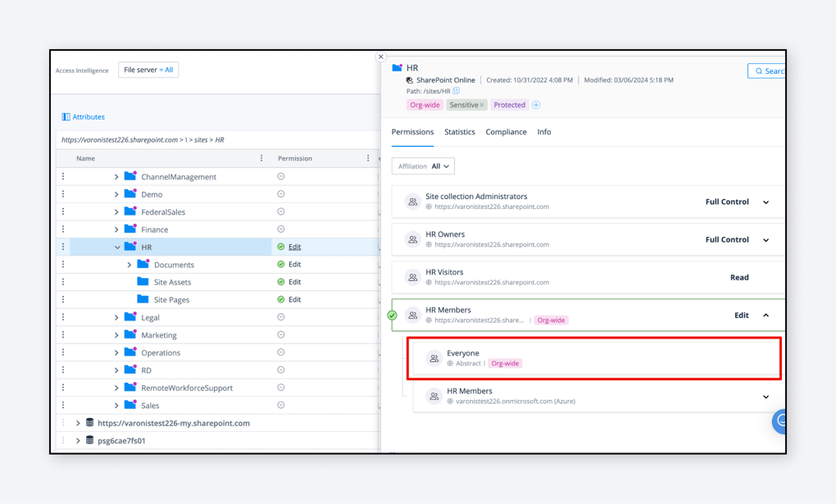Screen dimensions: 836x504
Task: Collapse the HR Members permission entry
Action: click(766, 315)
